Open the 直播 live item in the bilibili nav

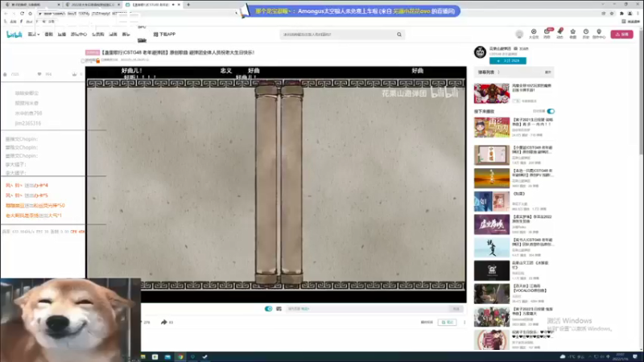tap(62, 35)
